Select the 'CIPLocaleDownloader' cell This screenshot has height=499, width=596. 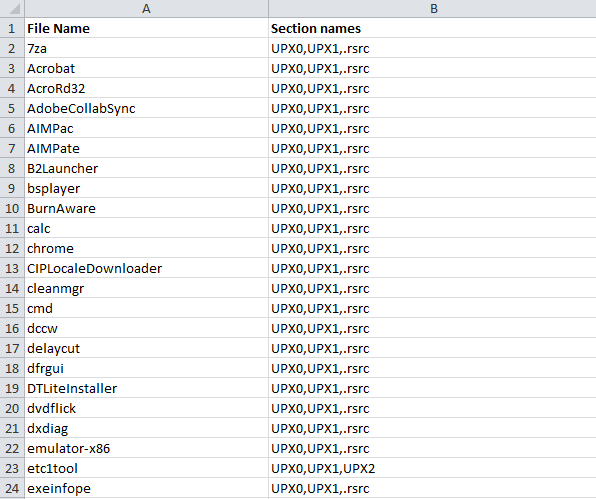point(146,268)
